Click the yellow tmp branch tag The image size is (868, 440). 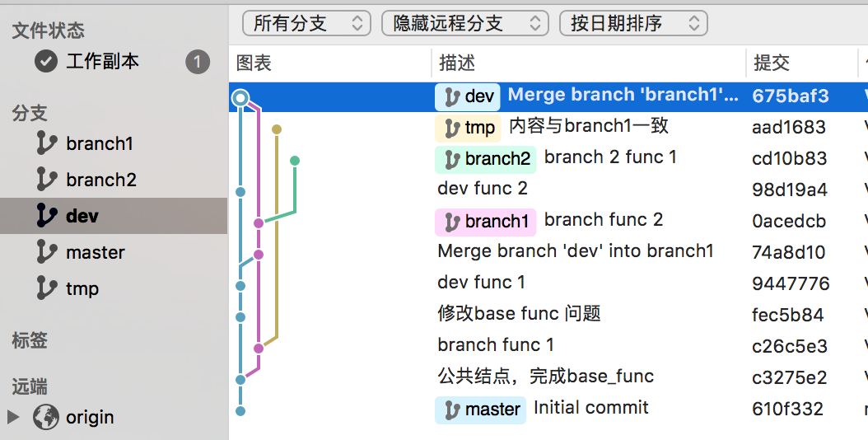click(x=468, y=128)
